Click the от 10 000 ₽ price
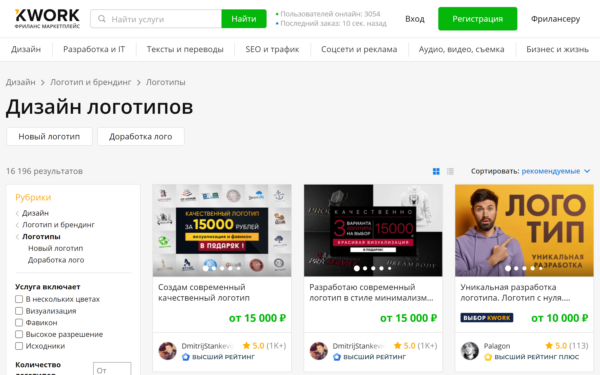The image size is (600, 375). (559, 318)
